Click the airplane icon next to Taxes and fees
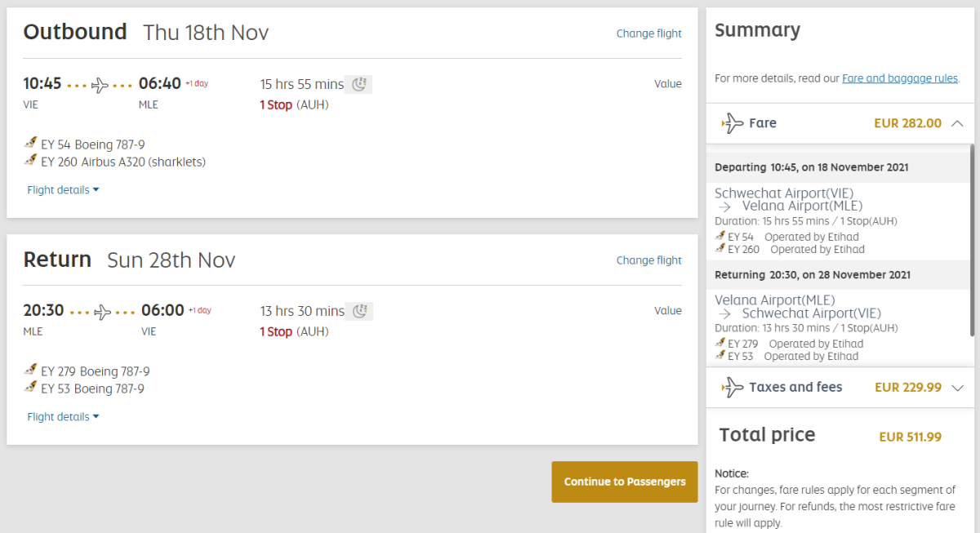Viewport: 980px width, 533px height. [733, 388]
